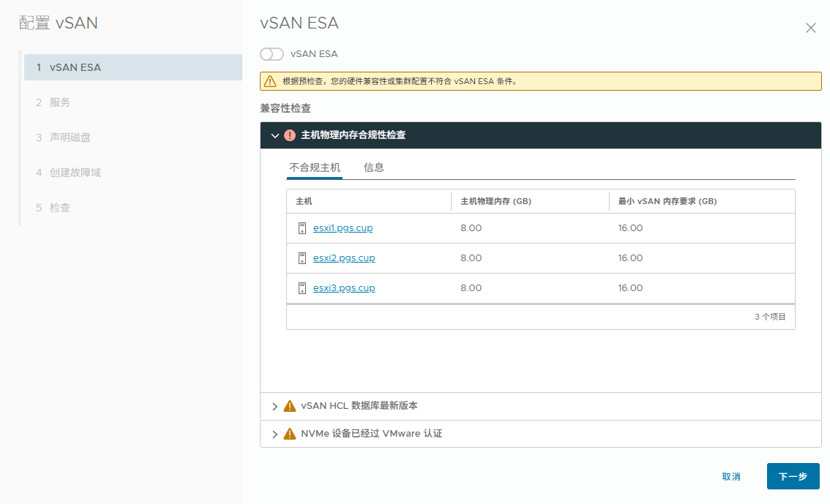The width and height of the screenshot is (830, 504).
Task: Close the 配置 vSAN dialog
Action: (x=810, y=28)
